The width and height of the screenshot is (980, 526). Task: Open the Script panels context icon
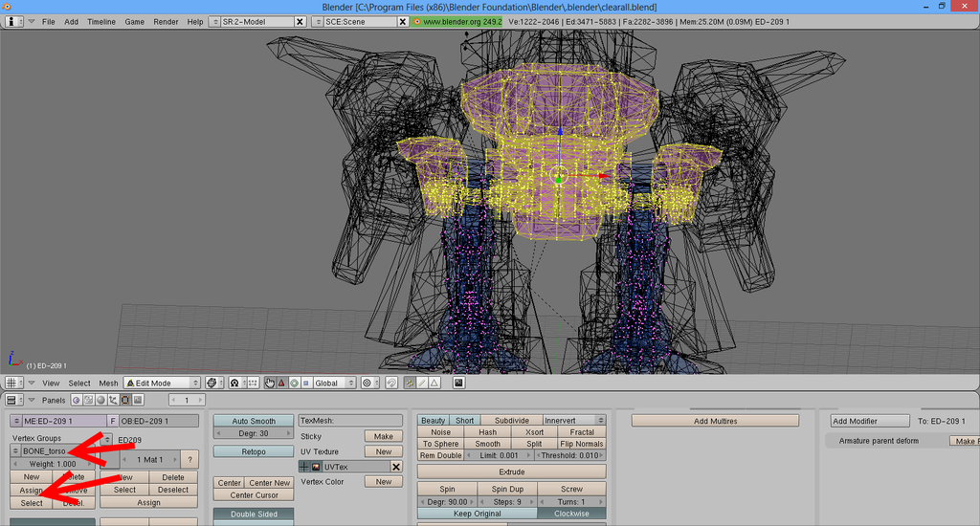tap(88, 400)
